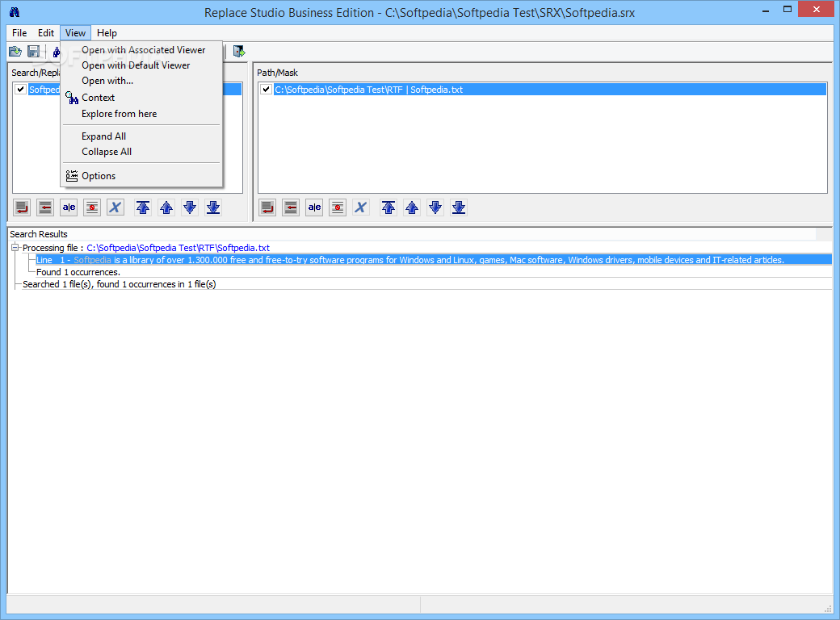
Task: Click the a|e edit icon under Path/Mask list
Action: (x=314, y=207)
